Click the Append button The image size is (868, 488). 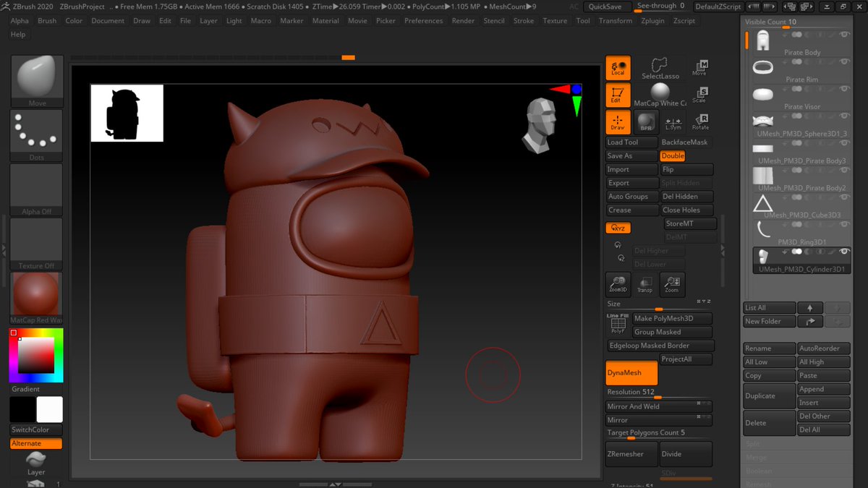(x=824, y=389)
